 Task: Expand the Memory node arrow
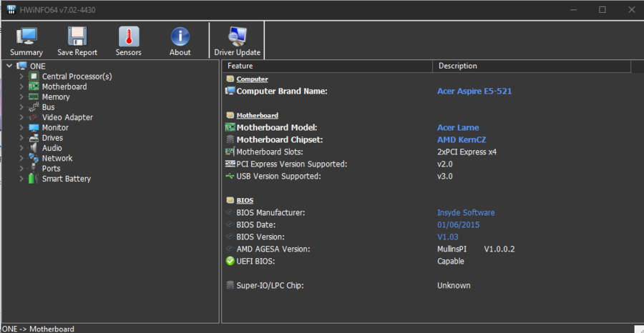click(21, 96)
